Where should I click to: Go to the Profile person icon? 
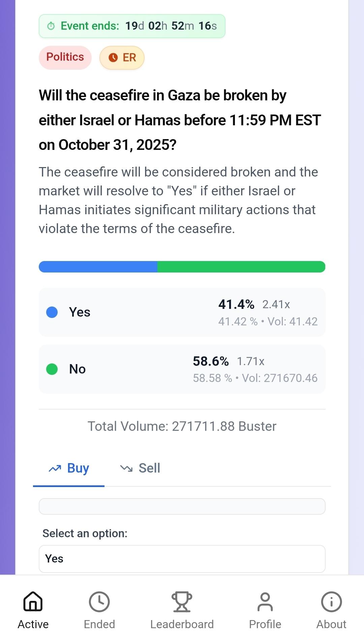(x=265, y=602)
